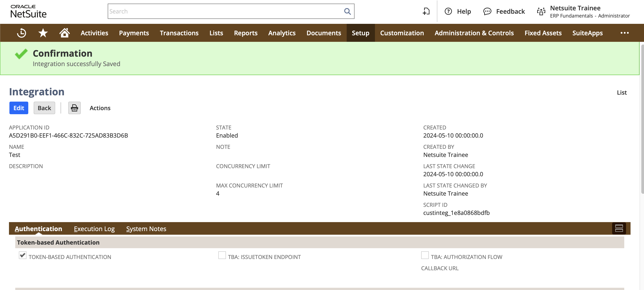The width and height of the screenshot is (644, 290).
Task: Open the Setup navigation menu
Action: click(360, 33)
